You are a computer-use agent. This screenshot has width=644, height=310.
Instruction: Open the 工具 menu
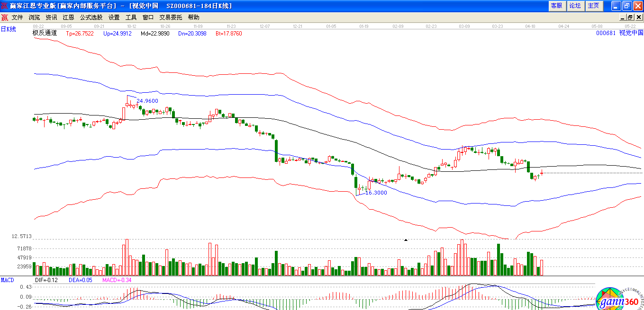tap(131, 18)
